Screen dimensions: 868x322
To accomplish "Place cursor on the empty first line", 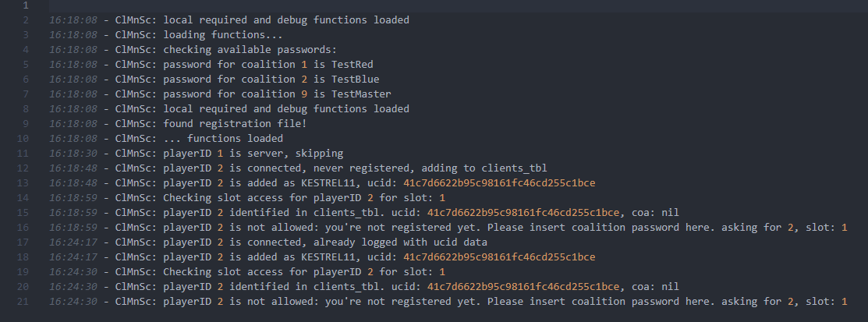I will 459,5.
